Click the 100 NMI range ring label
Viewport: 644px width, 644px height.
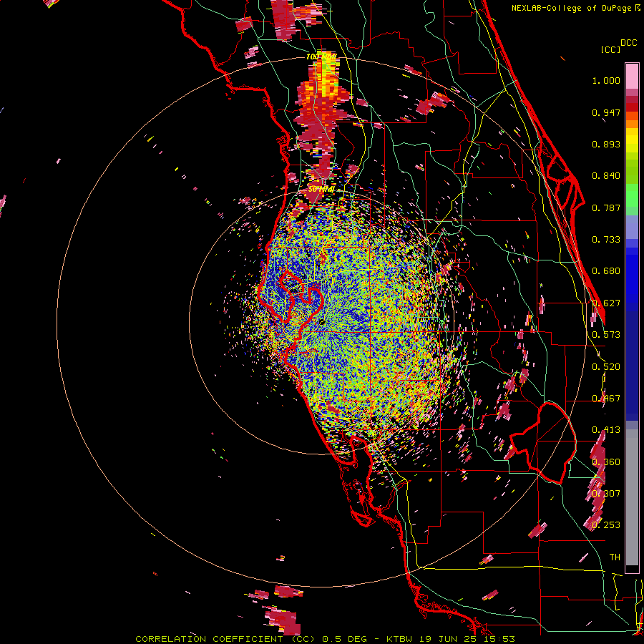point(321,57)
